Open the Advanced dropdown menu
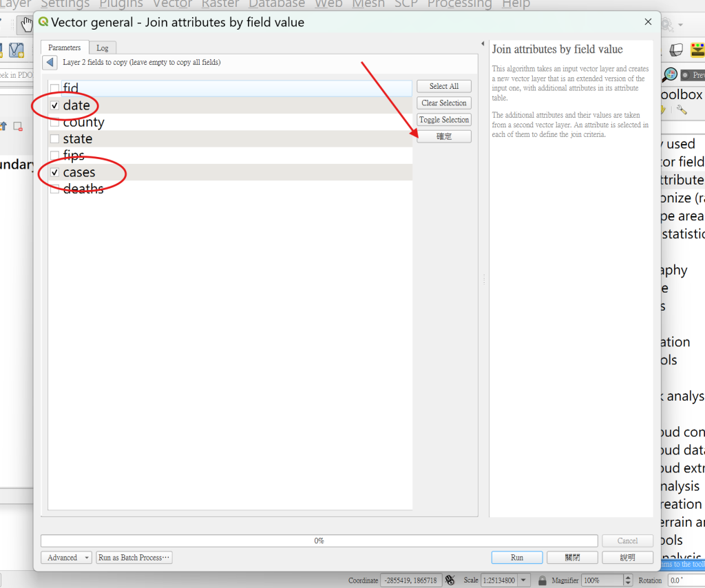The image size is (705, 588). coord(67,558)
